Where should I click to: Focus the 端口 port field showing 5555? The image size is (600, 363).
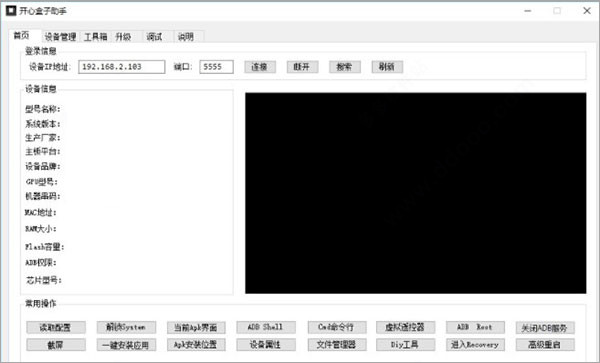[216, 67]
